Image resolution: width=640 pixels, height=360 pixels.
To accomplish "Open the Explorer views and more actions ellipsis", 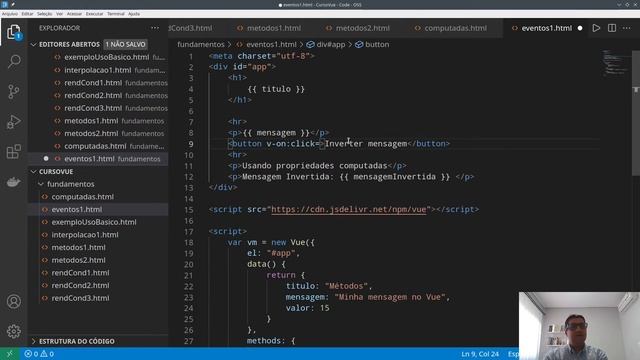I will 155,28.
